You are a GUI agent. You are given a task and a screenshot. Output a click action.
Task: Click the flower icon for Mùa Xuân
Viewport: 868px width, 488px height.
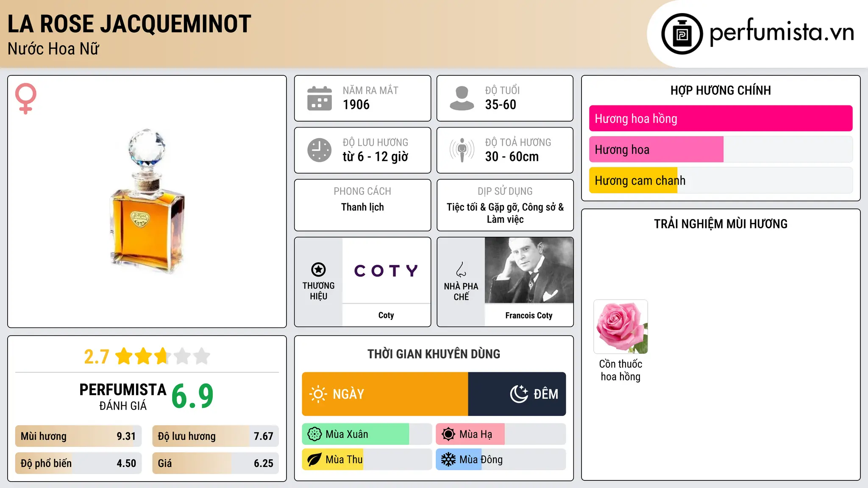click(314, 434)
